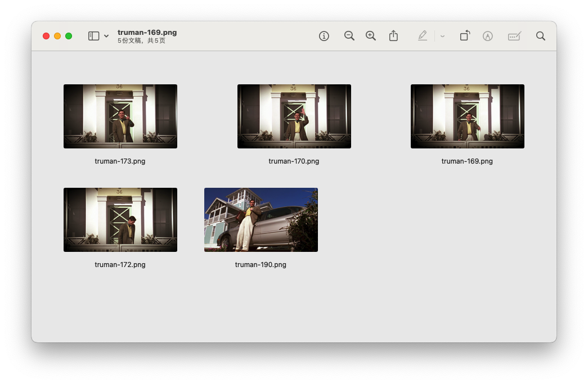
Task: Expand highlight color options chevron
Action: coord(442,37)
